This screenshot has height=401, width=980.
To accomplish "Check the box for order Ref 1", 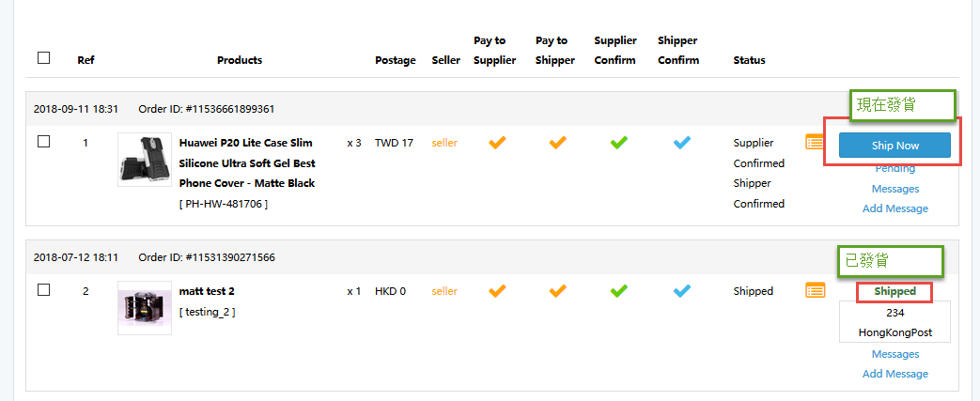I will tap(44, 141).
